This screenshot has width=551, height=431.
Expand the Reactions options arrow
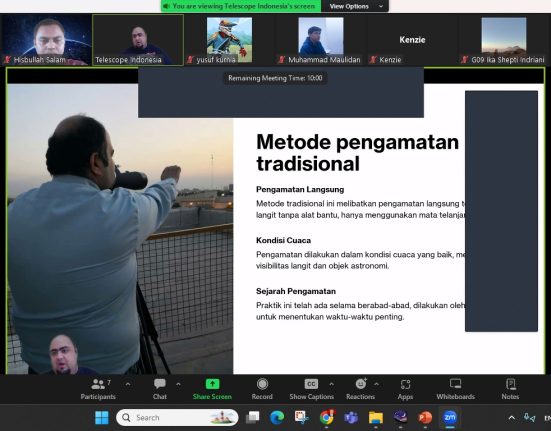click(376, 384)
